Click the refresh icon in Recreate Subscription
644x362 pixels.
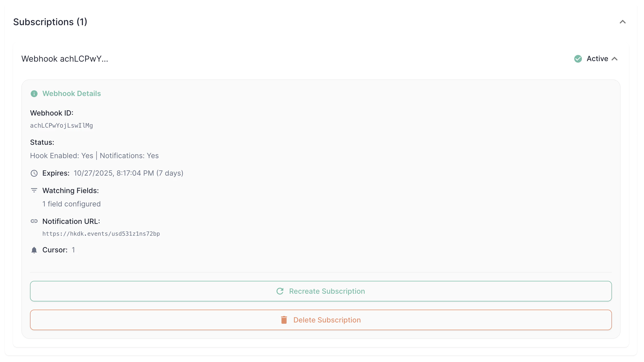[280, 291]
